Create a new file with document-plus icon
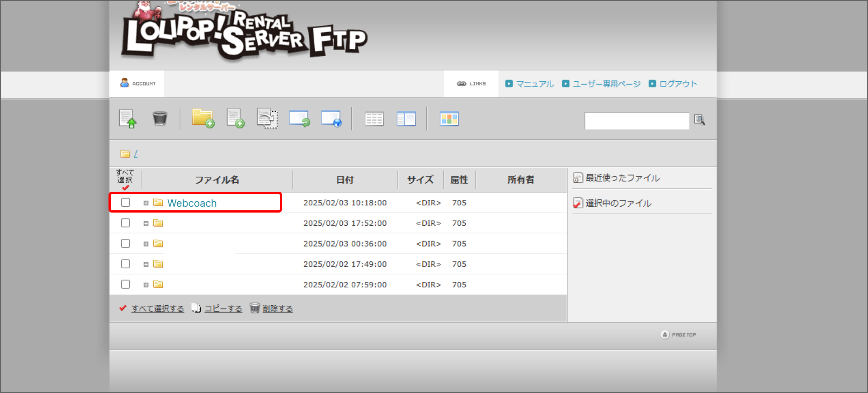The width and height of the screenshot is (868, 393). pos(235,118)
